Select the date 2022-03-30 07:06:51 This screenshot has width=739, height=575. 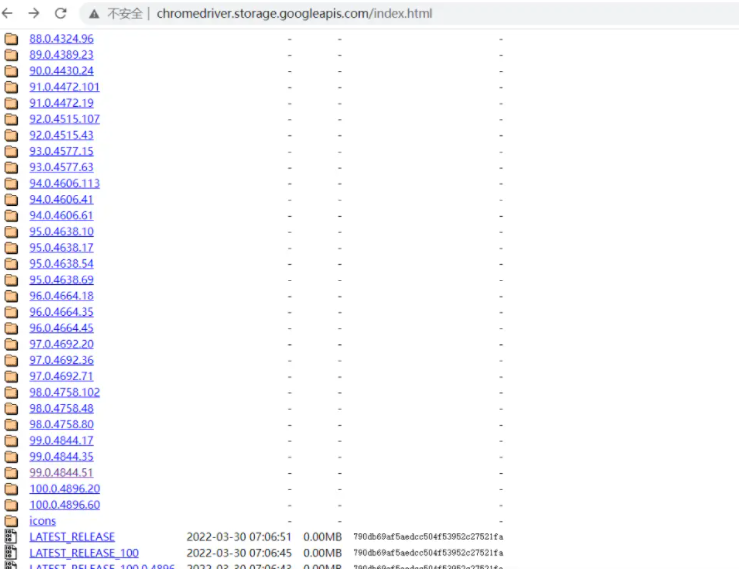pyautogui.click(x=239, y=537)
